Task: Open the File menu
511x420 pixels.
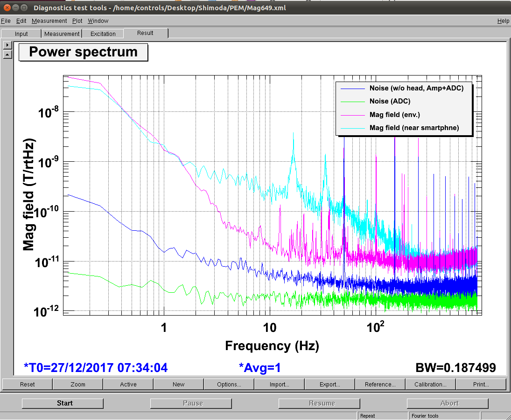Action: tap(6, 21)
